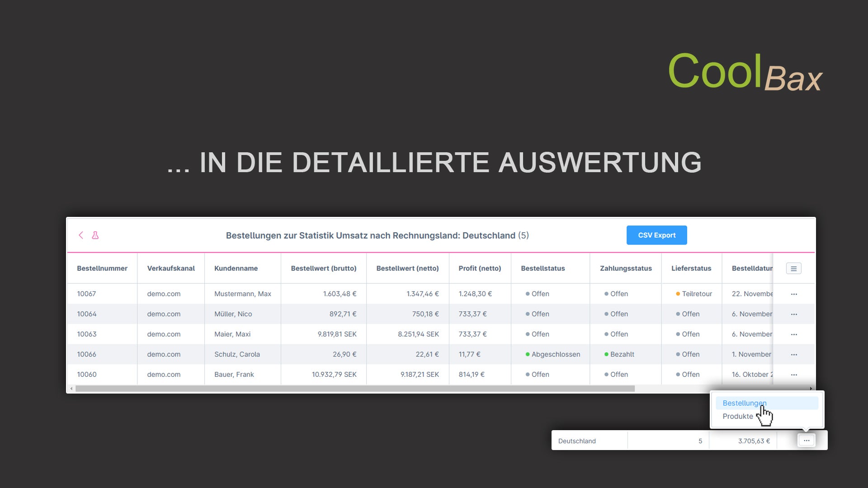Image resolution: width=868 pixels, height=488 pixels.
Task: Click net value 9.187,21 SEK
Action: tap(420, 375)
